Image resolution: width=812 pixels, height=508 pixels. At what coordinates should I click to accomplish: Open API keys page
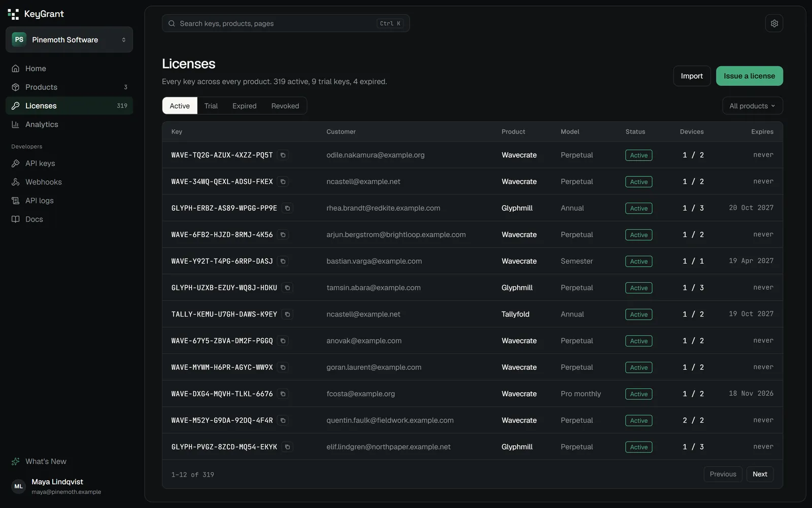(69, 163)
